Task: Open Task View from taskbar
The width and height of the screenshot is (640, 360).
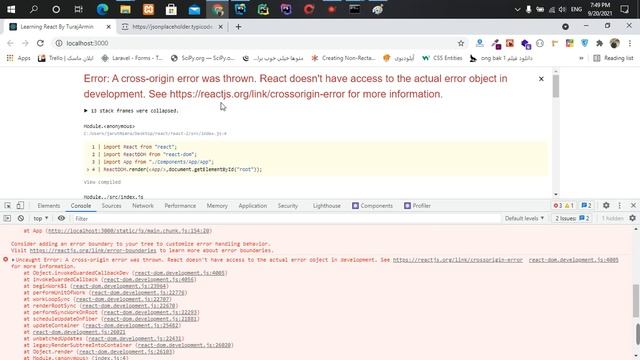Action: point(78,9)
